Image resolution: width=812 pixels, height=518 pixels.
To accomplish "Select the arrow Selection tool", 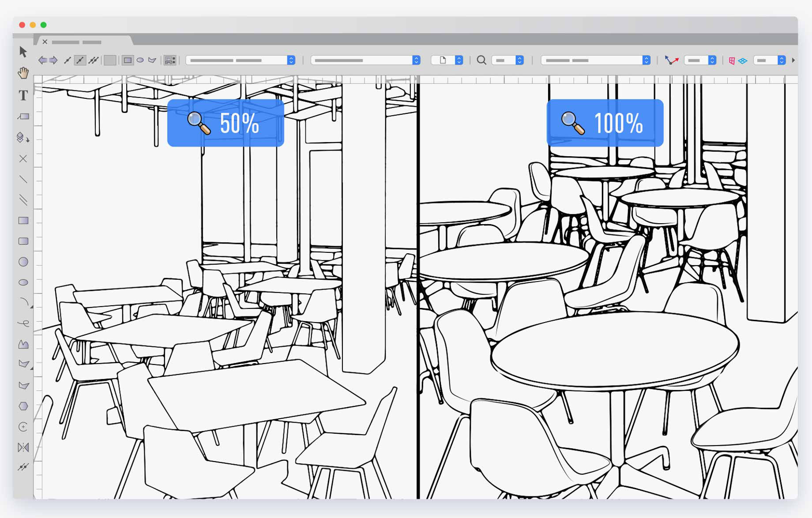I will pos(23,52).
